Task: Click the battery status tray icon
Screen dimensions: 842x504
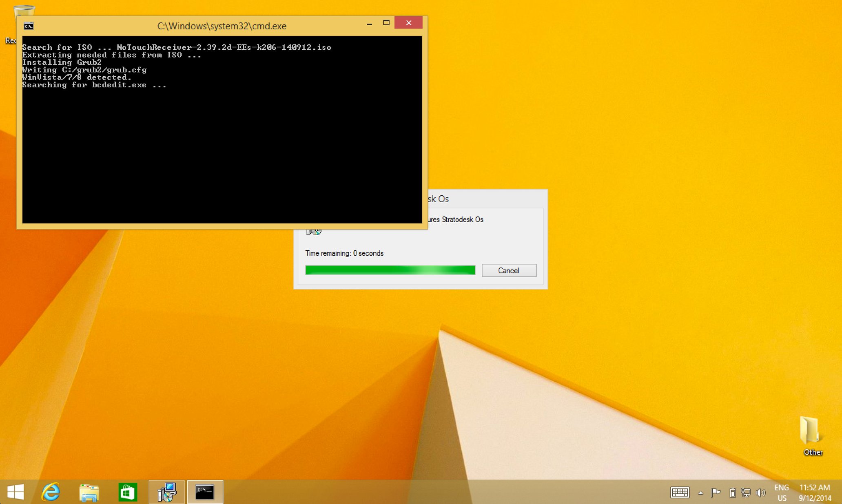Action: pyautogui.click(x=732, y=493)
